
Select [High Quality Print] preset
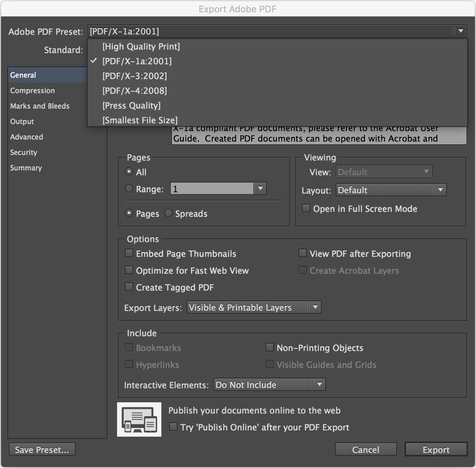pos(277,46)
